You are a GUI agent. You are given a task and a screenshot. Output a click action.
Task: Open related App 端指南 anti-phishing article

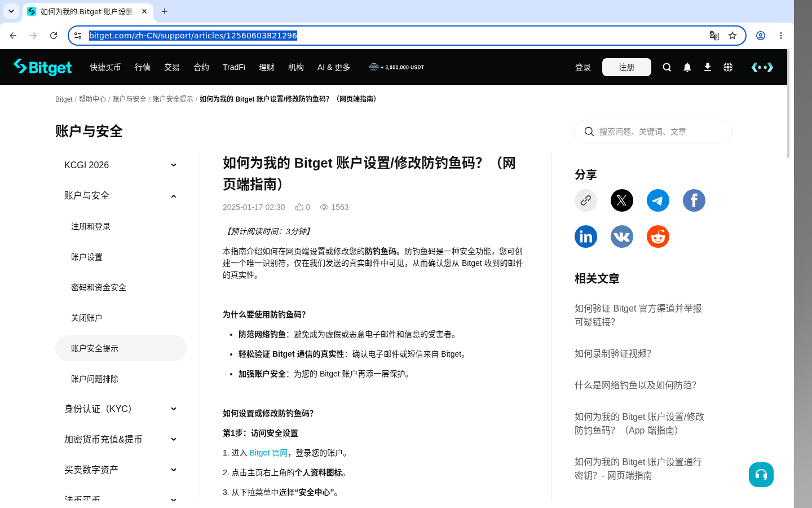click(639, 423)
